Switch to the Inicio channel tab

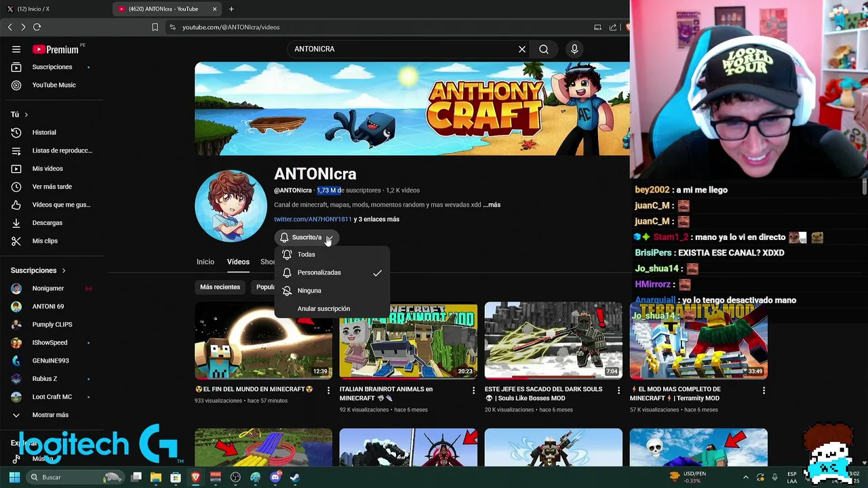205,262
